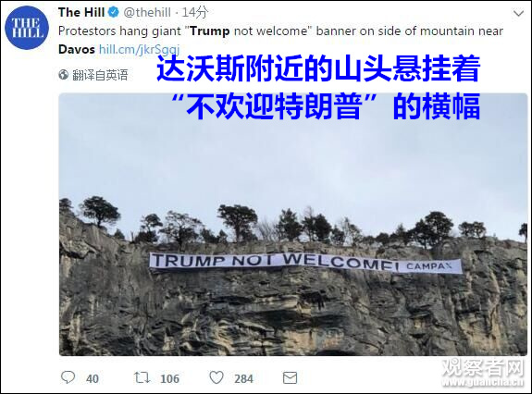The height and width of the screenshot is (394, 532).
Task: Click the 14分 tweet timestamp
Action: point(194,12)
